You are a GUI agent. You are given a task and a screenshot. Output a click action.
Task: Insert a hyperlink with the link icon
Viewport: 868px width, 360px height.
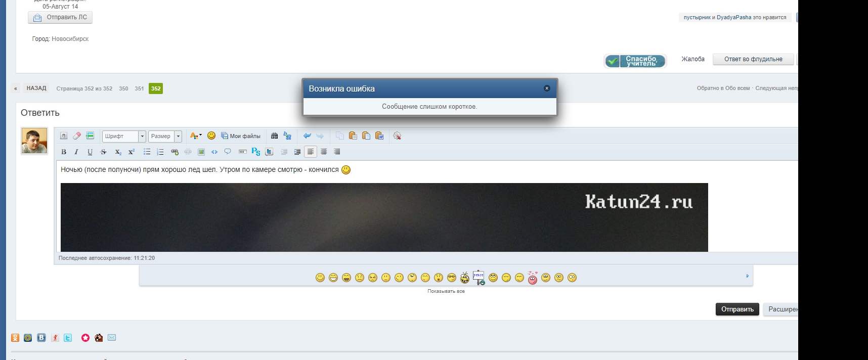coord(175,152)
